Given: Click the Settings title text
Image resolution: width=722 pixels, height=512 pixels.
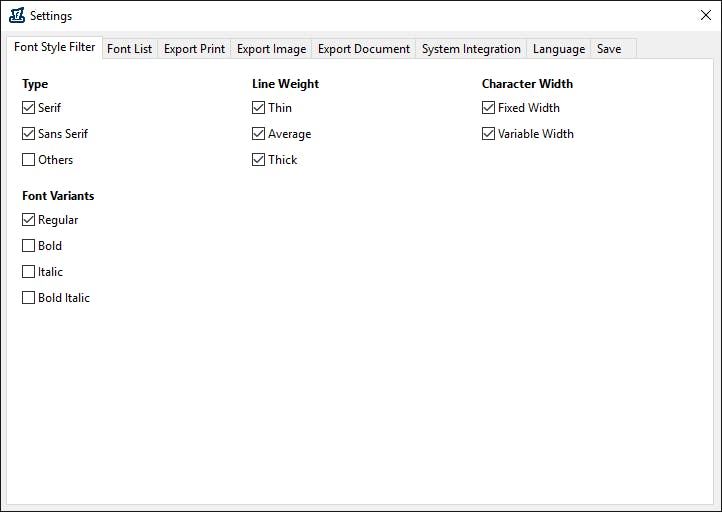Looking at the screenshot, I should click(x=51, y=16).
